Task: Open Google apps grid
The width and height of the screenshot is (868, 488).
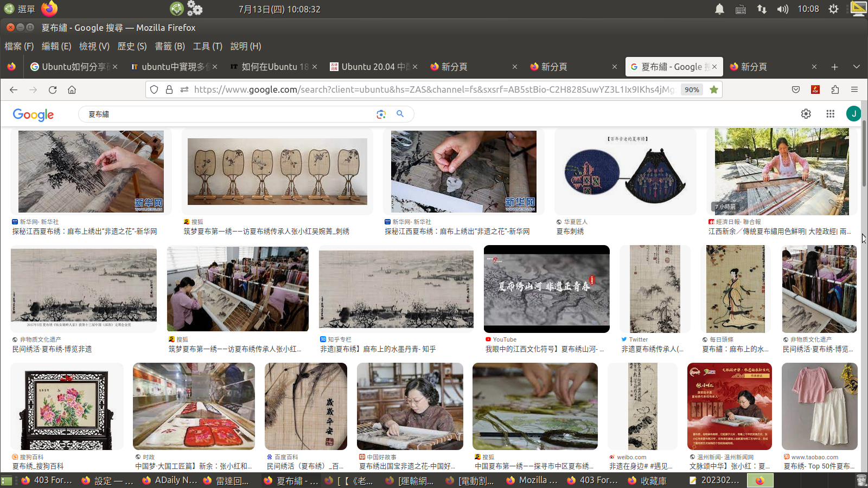Action: point(830,113)
